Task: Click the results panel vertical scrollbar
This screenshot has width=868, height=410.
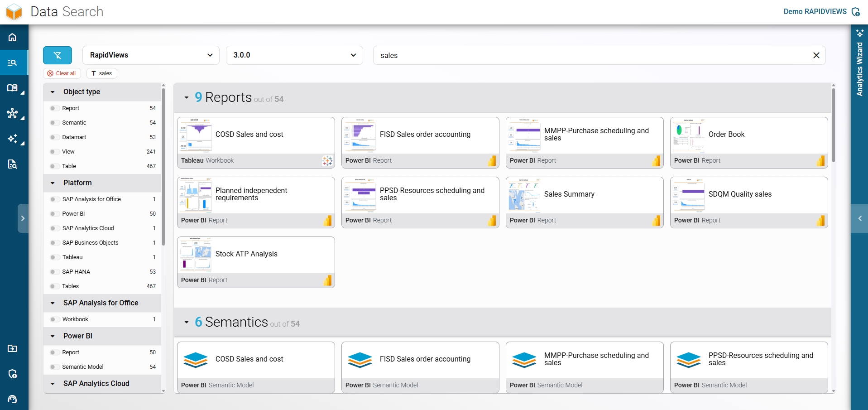Action: (834, 125)
